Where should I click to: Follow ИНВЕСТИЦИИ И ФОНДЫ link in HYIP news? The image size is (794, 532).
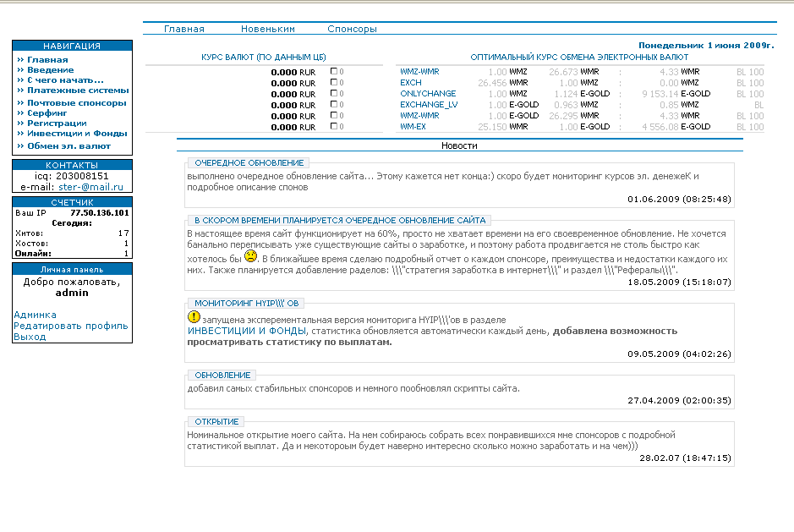point(247,332)
